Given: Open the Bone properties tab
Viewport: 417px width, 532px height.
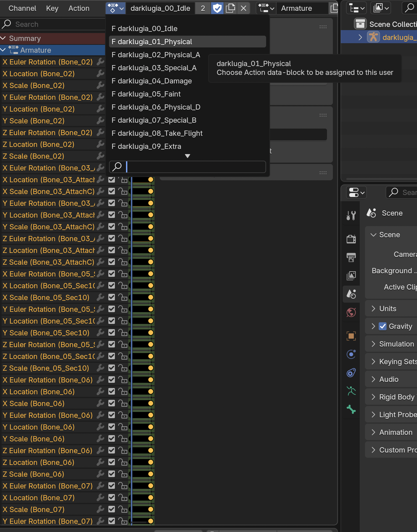Looking at the screenshot, I should 351,409.
